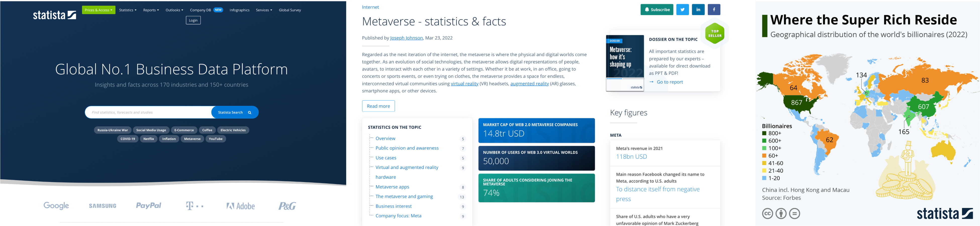
Task: Click the Statista logo on the infographic
Action: tap(945, 213)
